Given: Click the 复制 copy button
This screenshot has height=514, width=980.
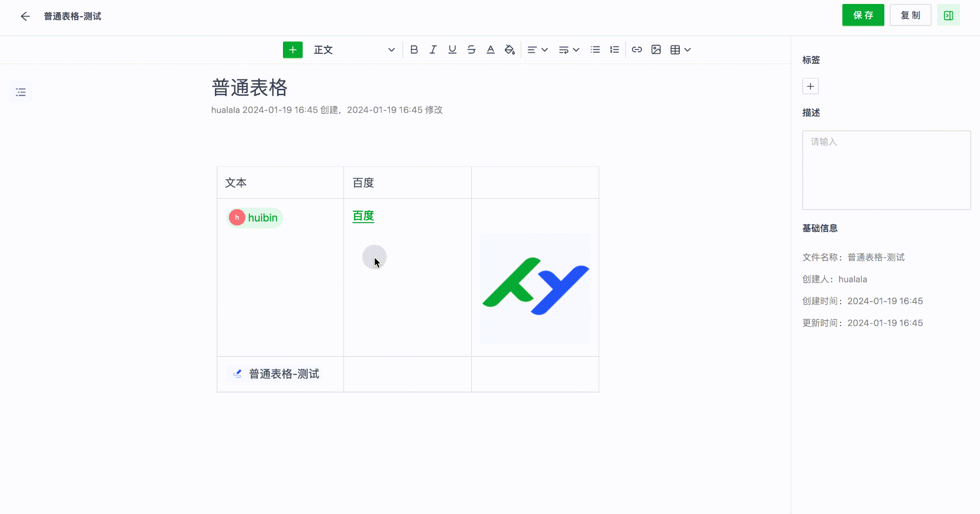Looking at the screenshot, I should (x=910, y=15).
